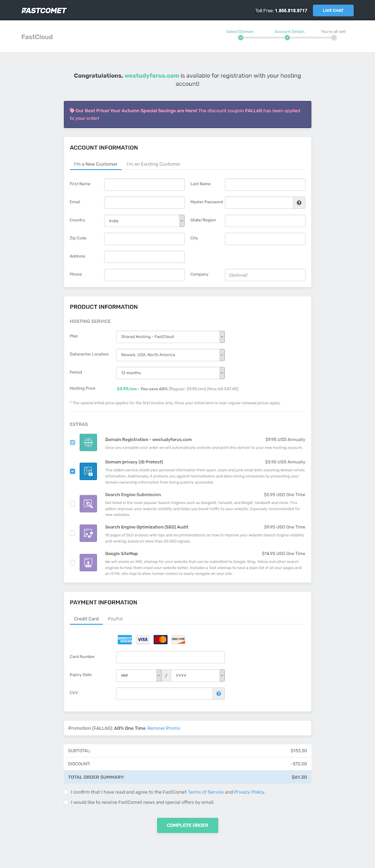Viewport: 375px width, 868px height.
Task: Click the CVV help question icon
Action: click(x=219, y=693)
